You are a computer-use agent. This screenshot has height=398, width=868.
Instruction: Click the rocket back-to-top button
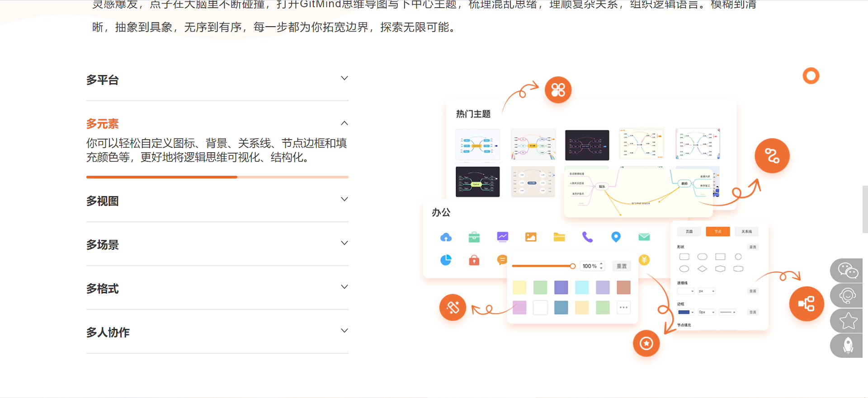pos(847,346)
